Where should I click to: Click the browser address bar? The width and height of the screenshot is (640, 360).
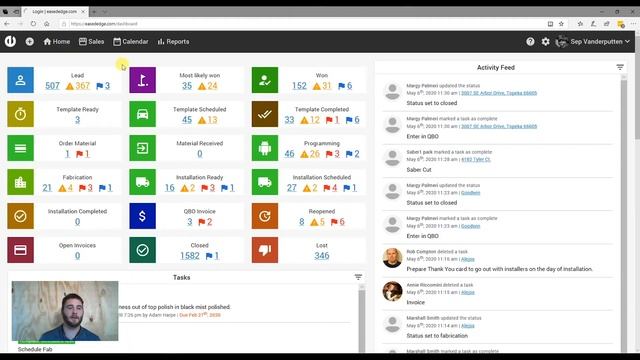point(302,24)
